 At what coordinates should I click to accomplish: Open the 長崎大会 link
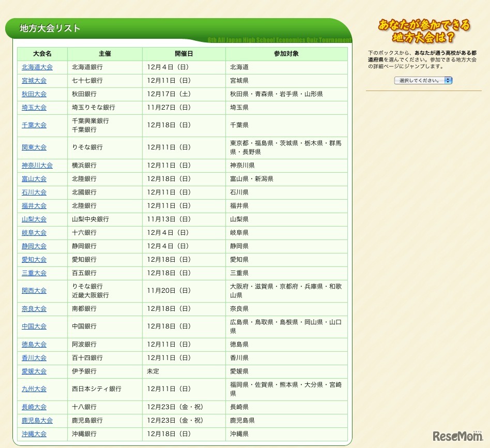tap(34, 407)
